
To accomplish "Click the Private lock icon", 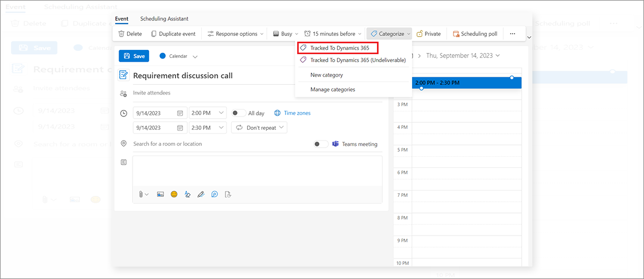I will tap(419, 34).
